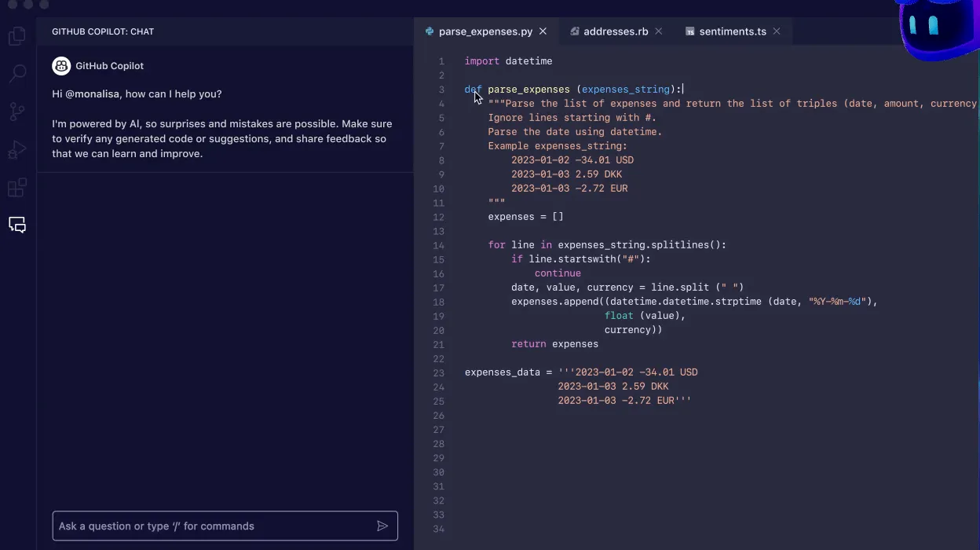The height and width of the screenshot is (550, 980).
Task: Open the Run and Debug icon
Action: tap(17, 149)
